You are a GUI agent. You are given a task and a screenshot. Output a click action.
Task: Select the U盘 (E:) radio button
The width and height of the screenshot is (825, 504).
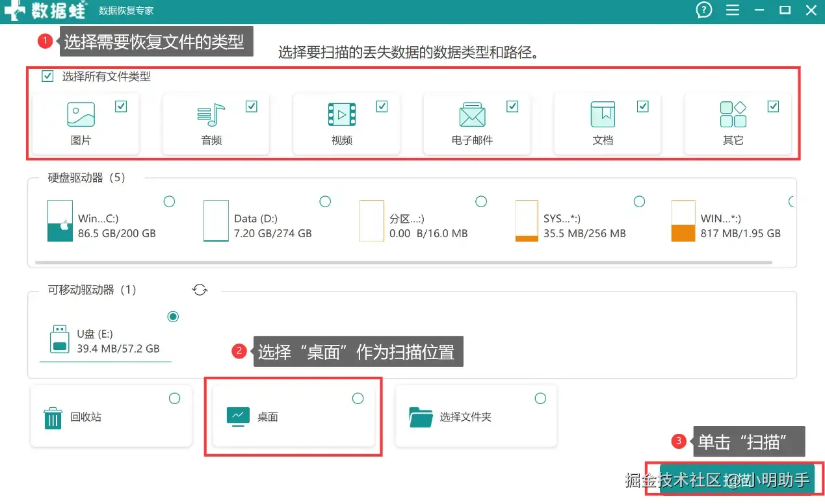tap(173, 317)
